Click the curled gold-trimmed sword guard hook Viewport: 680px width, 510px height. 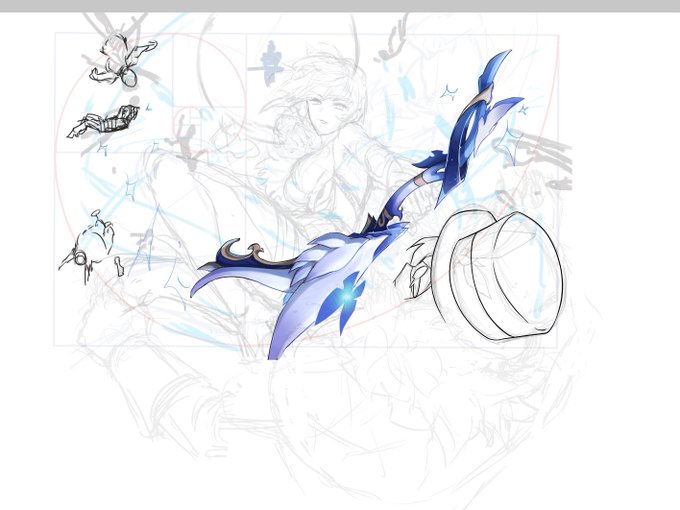tap(240, 252)
